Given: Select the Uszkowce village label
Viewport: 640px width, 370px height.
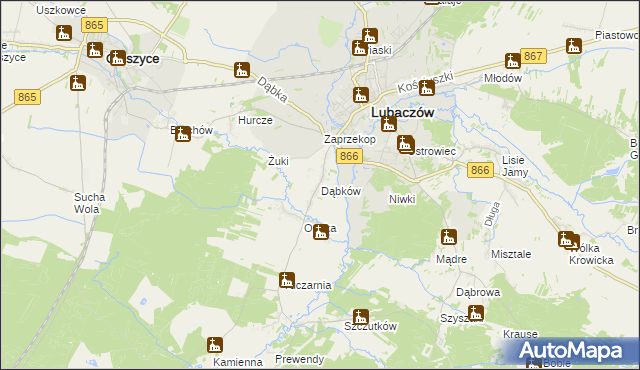Looking at the screenshot, I should tap(61, 10).
